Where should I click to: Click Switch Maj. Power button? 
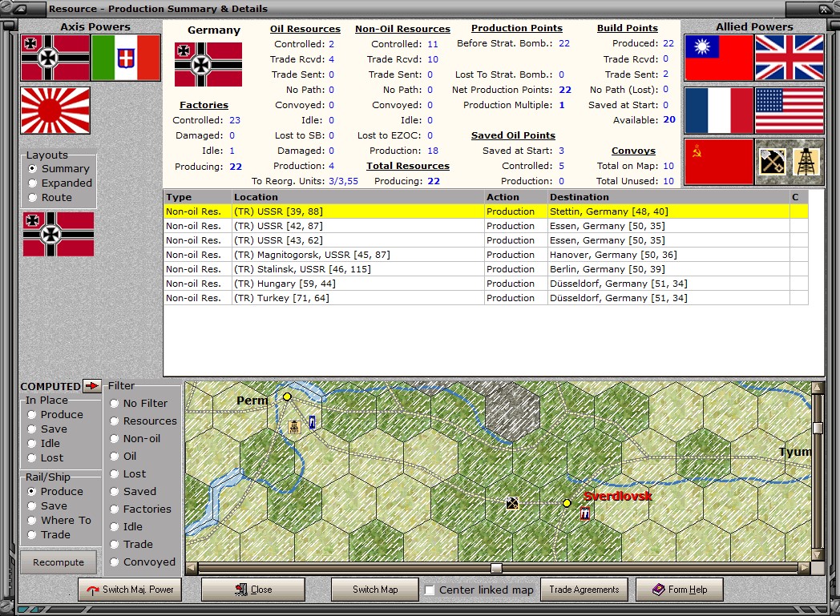coord(130,590)
